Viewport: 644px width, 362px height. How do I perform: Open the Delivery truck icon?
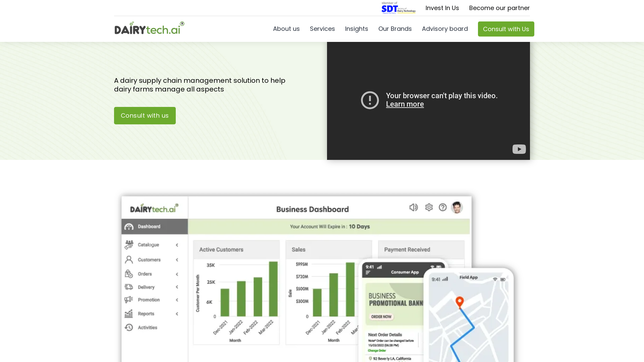click(x=129, y=287)
